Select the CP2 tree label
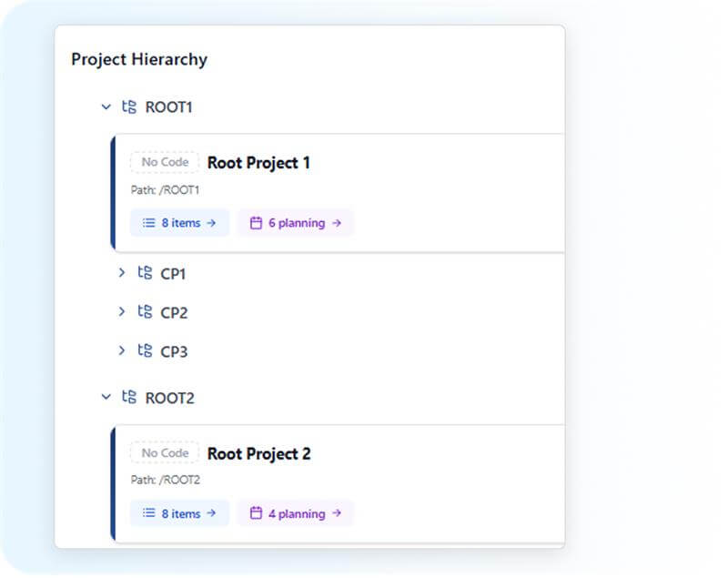The width and height of the screenshot is (728, 578). tap(174, 312)
